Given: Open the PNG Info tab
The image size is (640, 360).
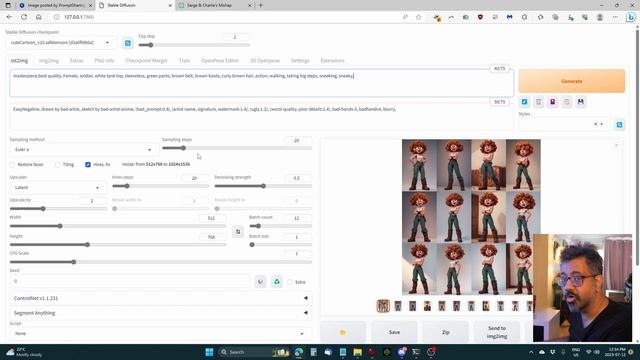Looking at the screenshot, I should point(104,60).
